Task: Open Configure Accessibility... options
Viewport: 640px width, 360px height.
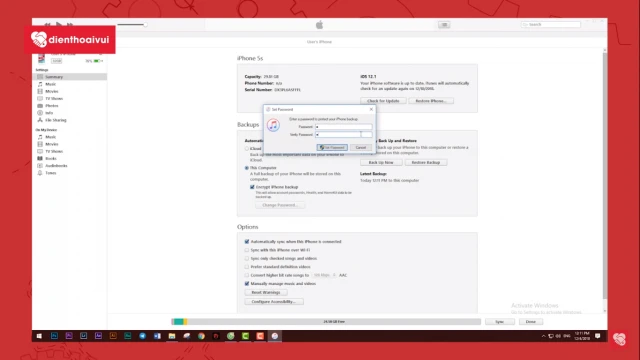Action: 274,302
